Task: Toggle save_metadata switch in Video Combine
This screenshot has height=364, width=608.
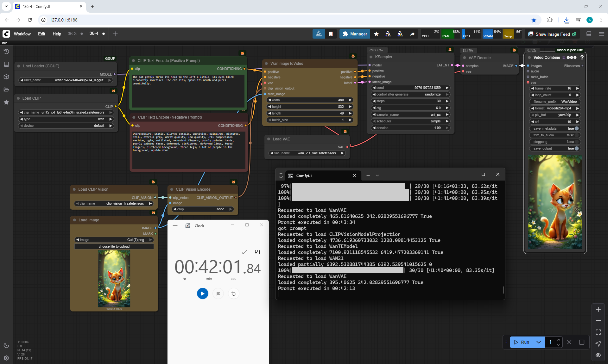Action: [x=576, y=128]
